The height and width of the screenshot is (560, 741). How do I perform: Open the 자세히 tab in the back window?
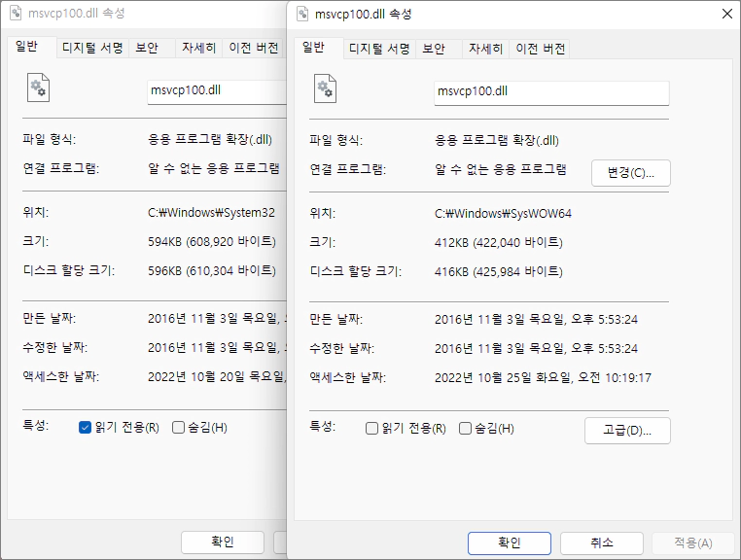[x=198, y=48]
